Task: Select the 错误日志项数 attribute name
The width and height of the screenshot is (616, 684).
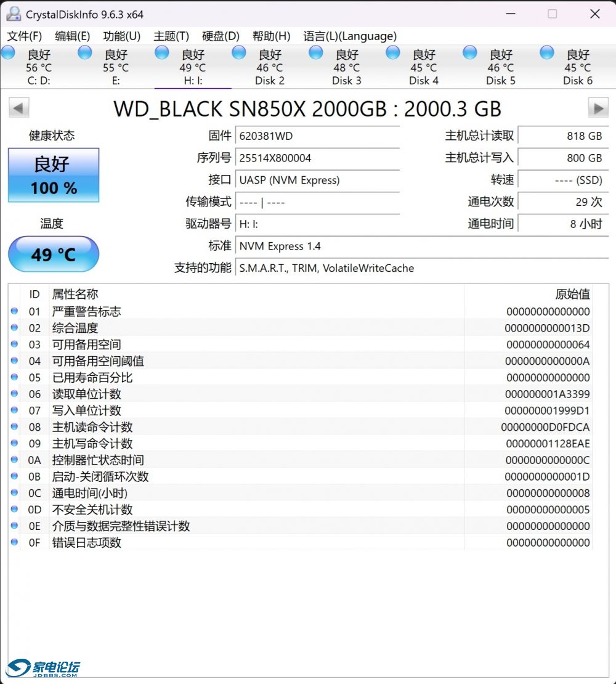Action: click(86, 543)
